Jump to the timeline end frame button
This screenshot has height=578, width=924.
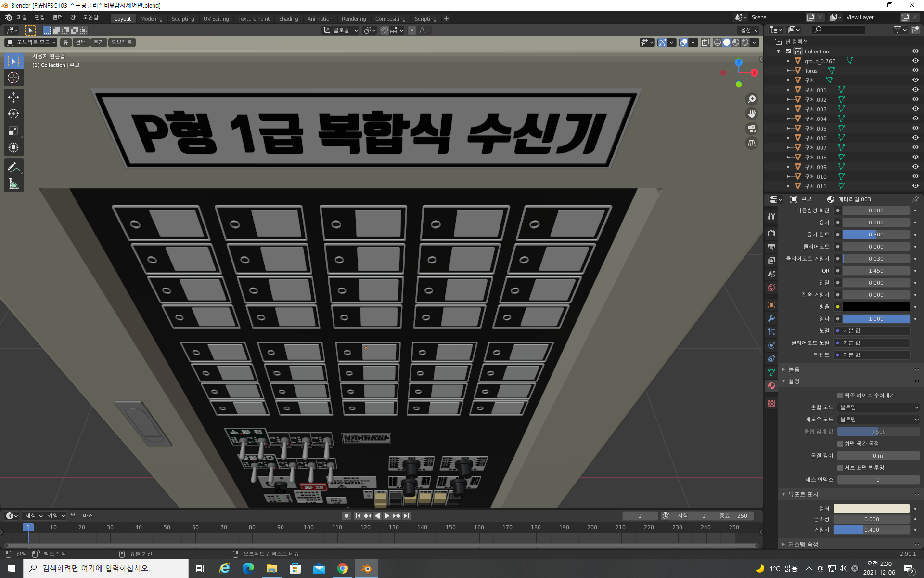(407, 516)
